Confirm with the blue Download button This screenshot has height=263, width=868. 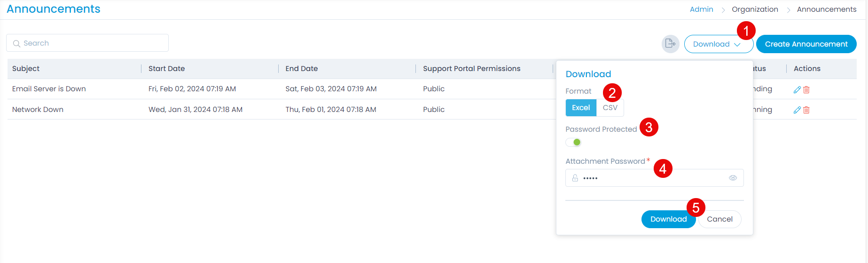click(x=668, y=219)
